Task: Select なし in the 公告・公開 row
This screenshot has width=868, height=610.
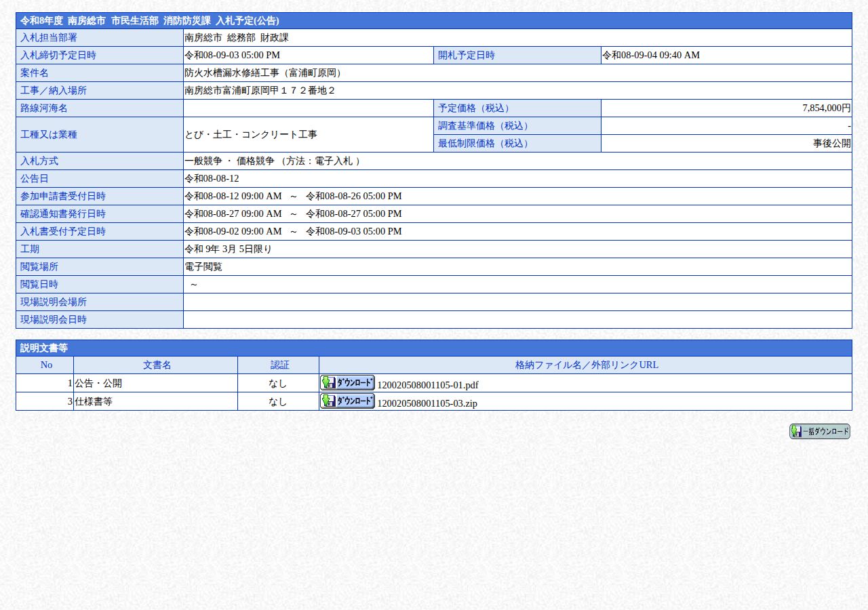Action: 278,384
